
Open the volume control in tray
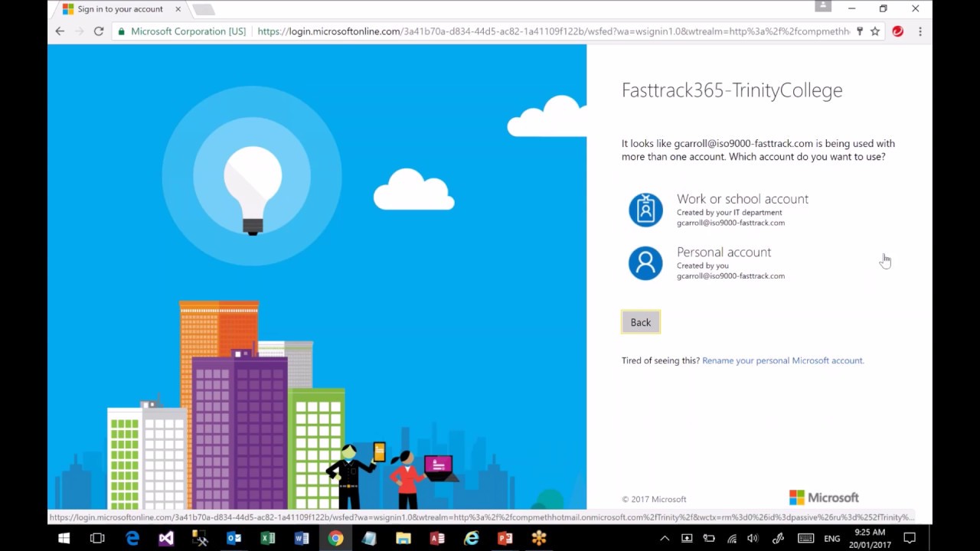pos(753,539)
